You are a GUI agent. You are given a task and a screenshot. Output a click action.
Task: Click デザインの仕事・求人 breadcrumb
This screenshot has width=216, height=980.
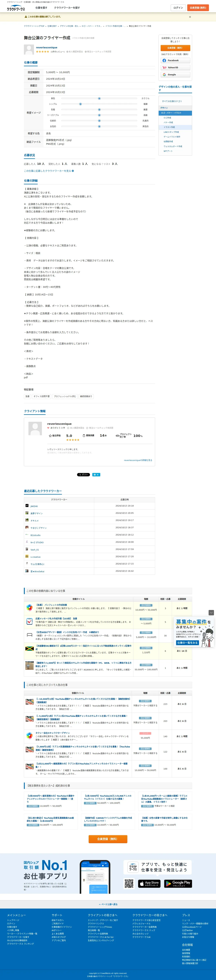coord(69,26)
